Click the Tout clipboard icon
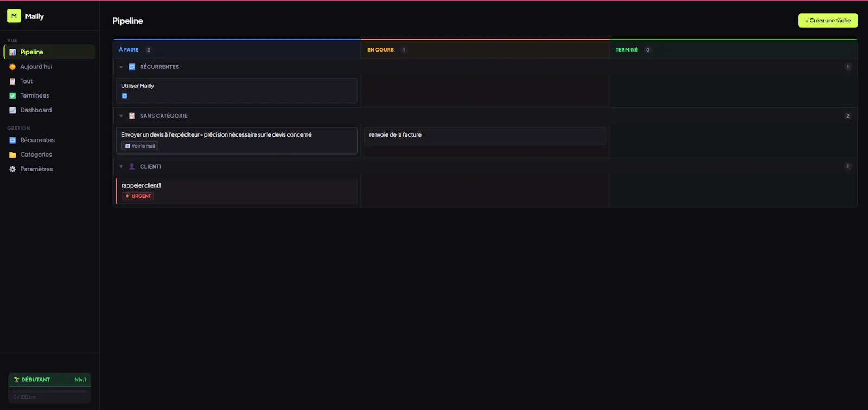868x410 pixels. click(x=12, y=81)
